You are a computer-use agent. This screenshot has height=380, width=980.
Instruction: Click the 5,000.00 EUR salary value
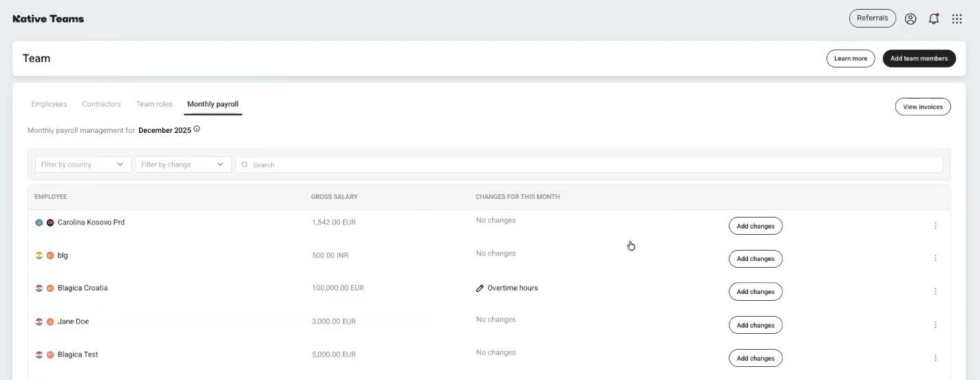[x=334, y=355]
